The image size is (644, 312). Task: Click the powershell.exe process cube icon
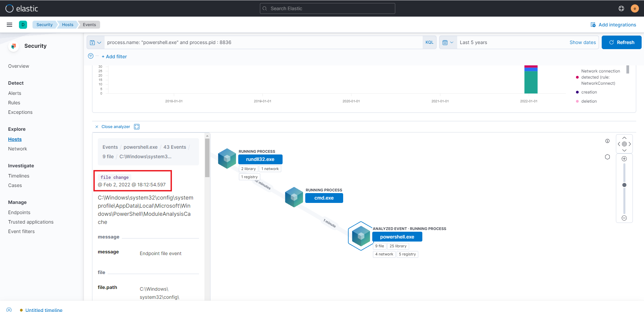(x=361, y=236)
